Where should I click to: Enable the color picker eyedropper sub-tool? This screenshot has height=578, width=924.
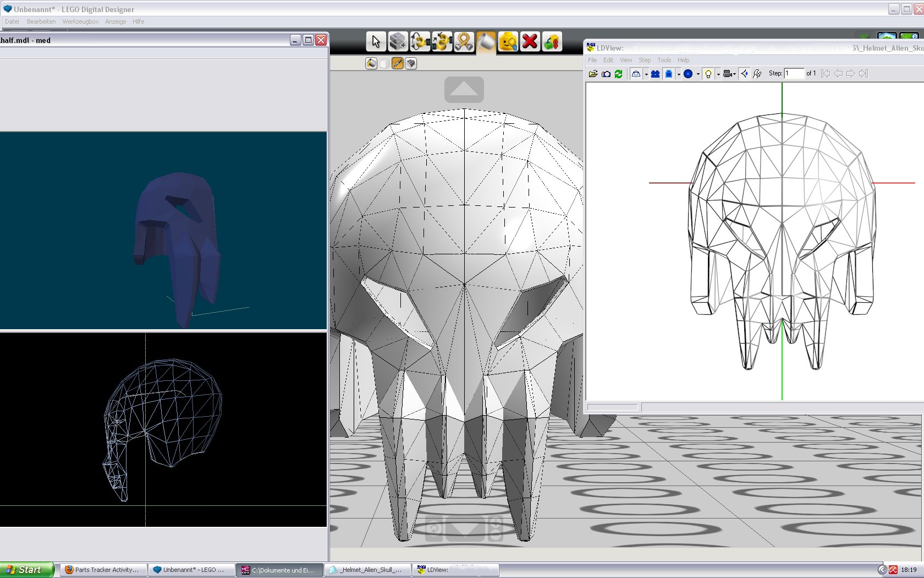click(398, 63)
